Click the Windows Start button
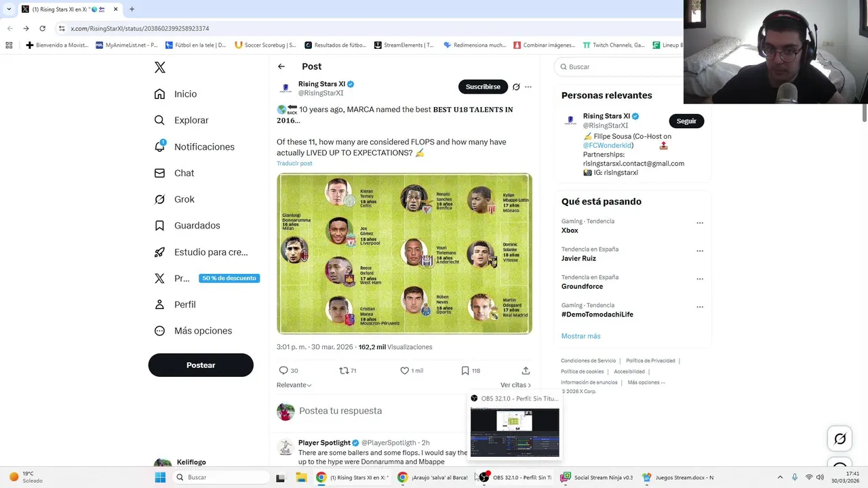868x488 pixels. [160, 477]
